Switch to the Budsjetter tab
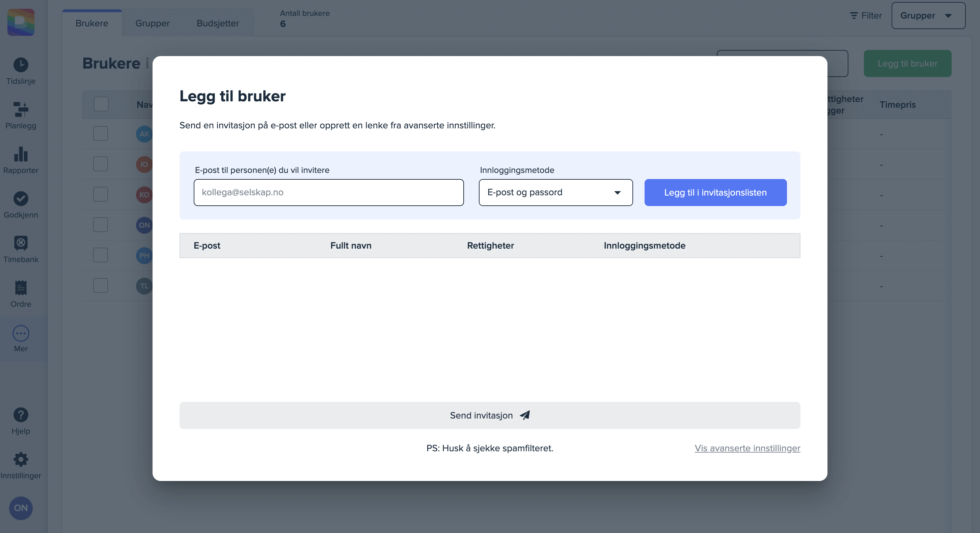Screen dimensions: 980x533 (218, 23)
